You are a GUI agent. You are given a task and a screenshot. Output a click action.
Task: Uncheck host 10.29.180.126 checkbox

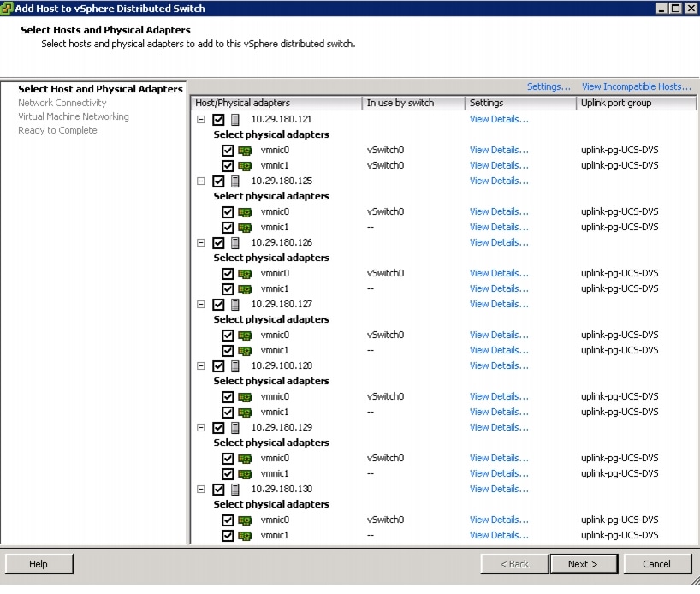218,243
